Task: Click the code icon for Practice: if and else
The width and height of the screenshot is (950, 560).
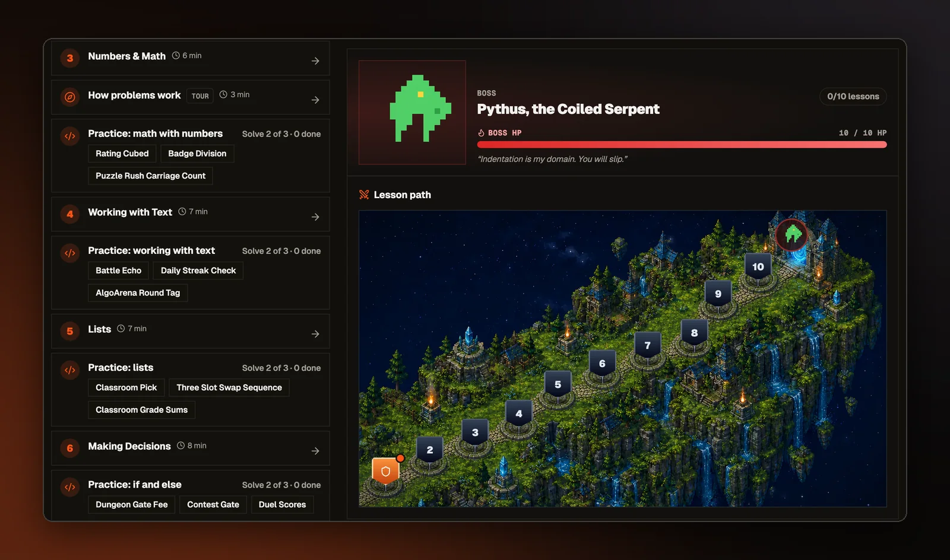Action: tap(70, 487)
